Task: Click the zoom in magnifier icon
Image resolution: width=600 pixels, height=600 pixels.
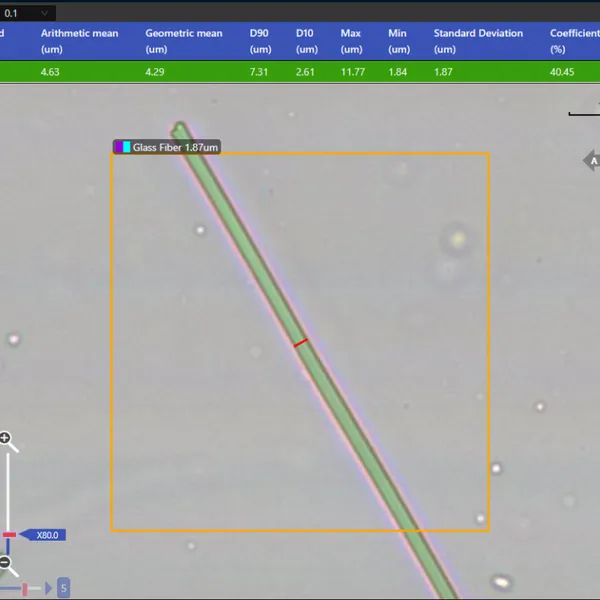Action: pyautogui.click(x=8, y=442)
